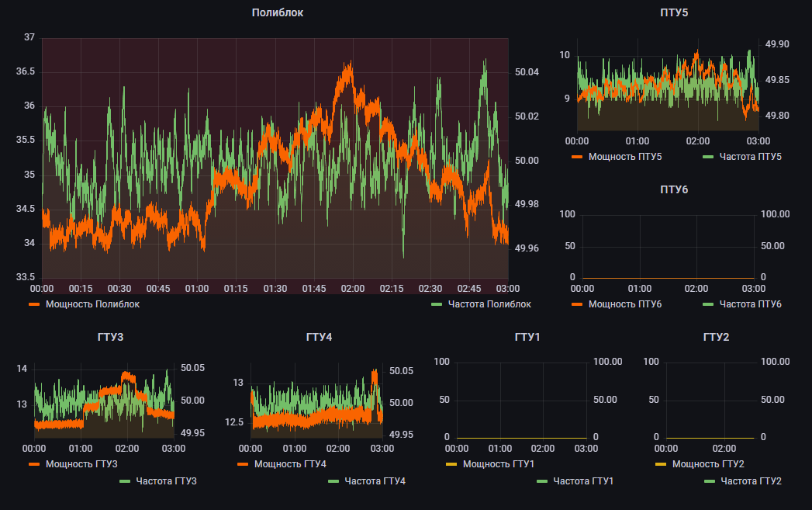Click the yellow swatch beside Мощность ГТУ1
The width and height of the screenshot is (812, 510).
(452, 464)
